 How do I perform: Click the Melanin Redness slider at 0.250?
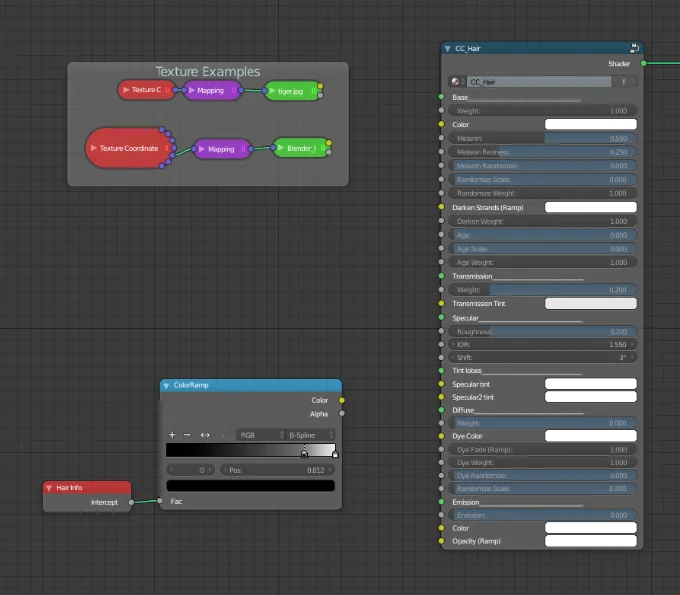coord(542,152)
